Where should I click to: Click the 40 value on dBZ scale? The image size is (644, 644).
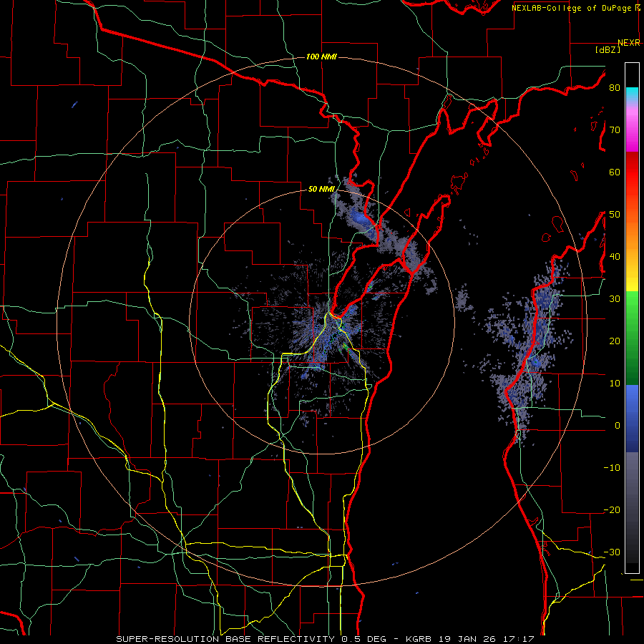(615, 257)
